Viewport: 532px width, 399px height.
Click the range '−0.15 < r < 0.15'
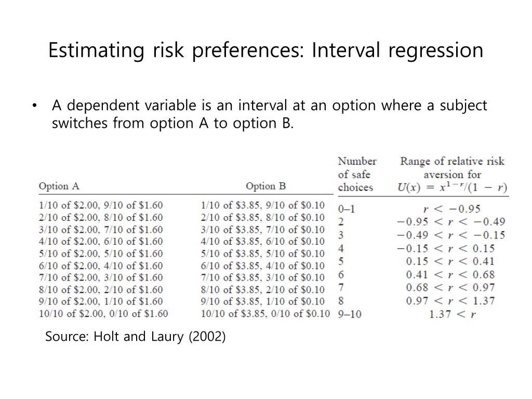(x=446, y=248)
